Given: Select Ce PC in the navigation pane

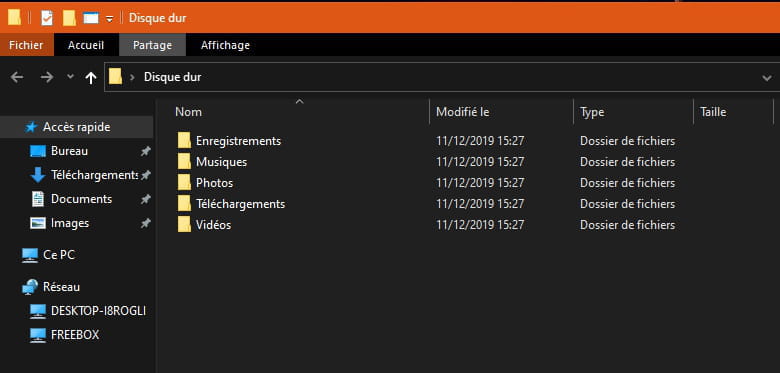Looking at the screenshot, I should pos(59,255).
